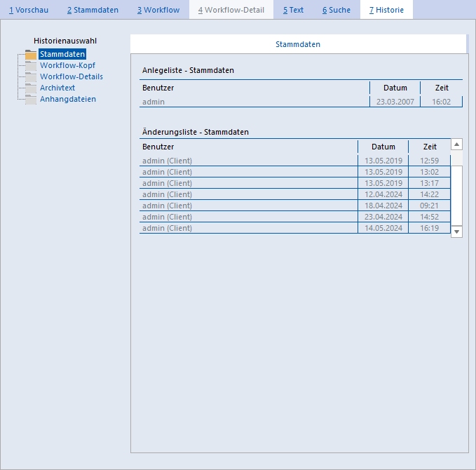Select the change entry dated 12.04.2024
Viewport: 476px width, 470px height.
click(x=294, y=194)
